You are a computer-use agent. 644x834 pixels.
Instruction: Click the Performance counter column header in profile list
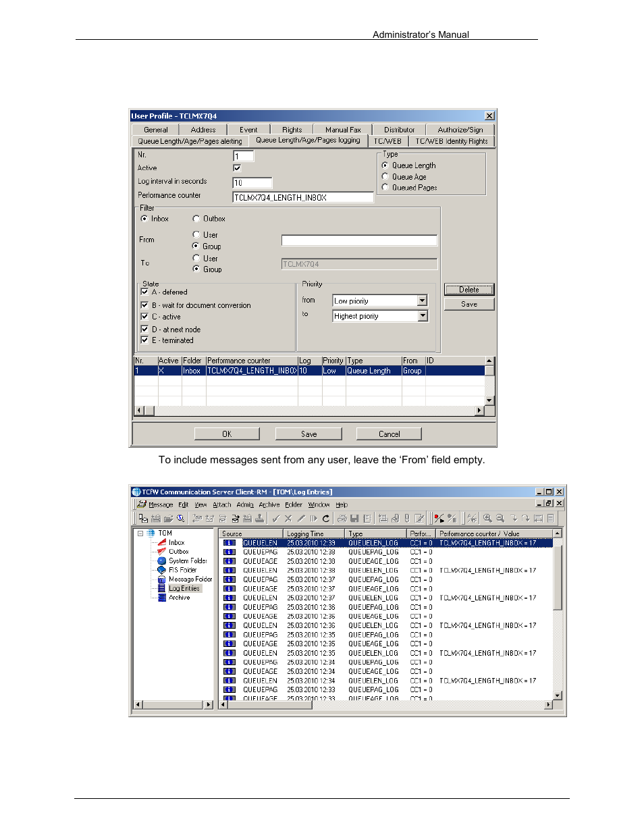252,361
